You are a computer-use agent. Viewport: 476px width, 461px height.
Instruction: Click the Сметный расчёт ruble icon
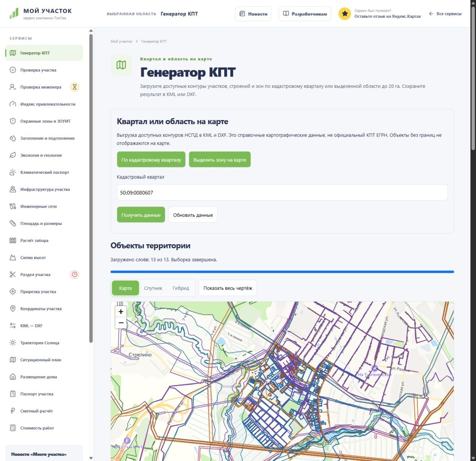coord(13,411)
